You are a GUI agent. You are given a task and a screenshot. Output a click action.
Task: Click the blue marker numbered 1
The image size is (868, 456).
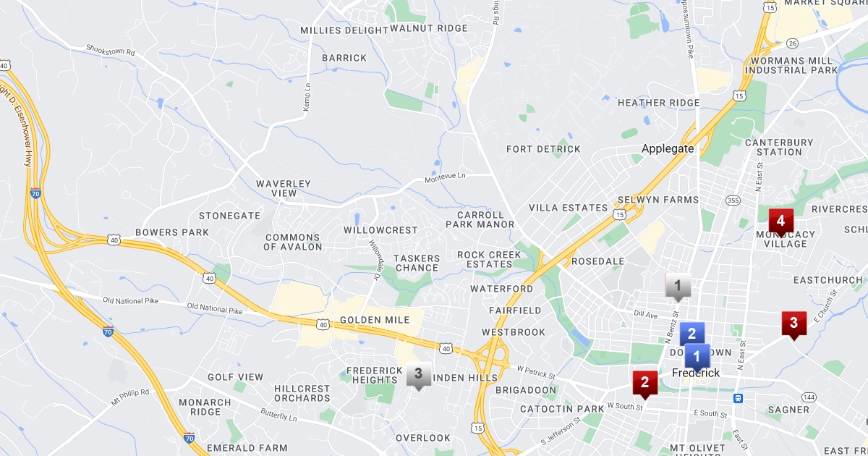pos(697,358)
